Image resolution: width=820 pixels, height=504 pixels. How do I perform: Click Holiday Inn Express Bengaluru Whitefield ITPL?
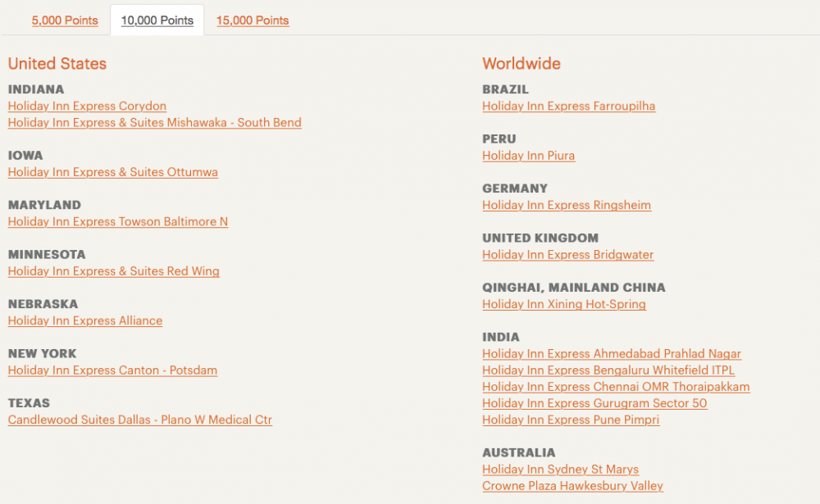click(x=608, y=370)
